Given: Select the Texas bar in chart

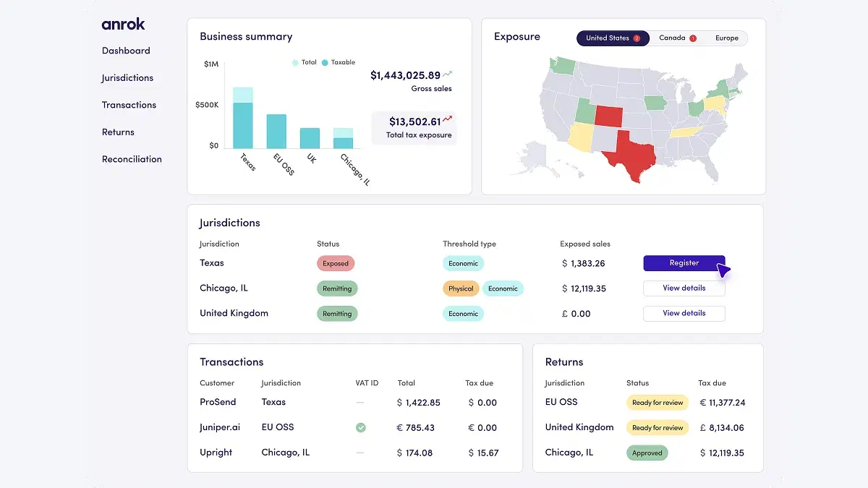Looking at the screenshot, I should coord(243,118).
